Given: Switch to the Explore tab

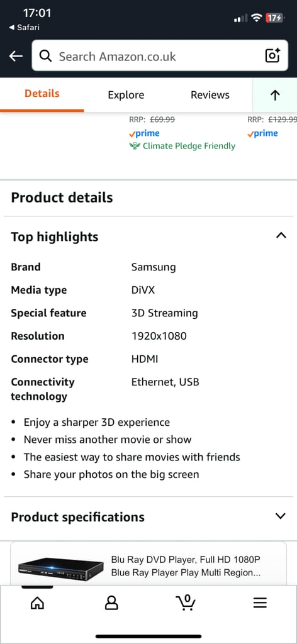Looking at the screenshot, I should click(126, 95).
